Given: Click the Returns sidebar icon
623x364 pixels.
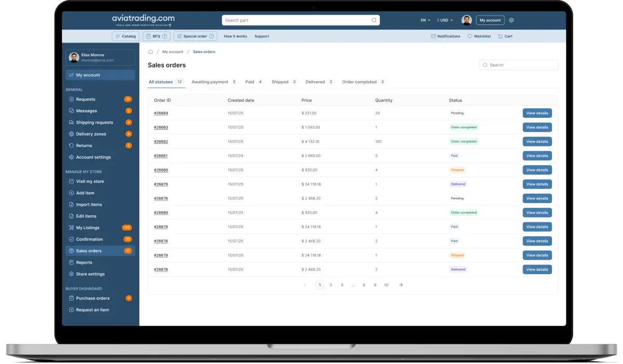Looking at the screenshot, I should pos(71,145).
